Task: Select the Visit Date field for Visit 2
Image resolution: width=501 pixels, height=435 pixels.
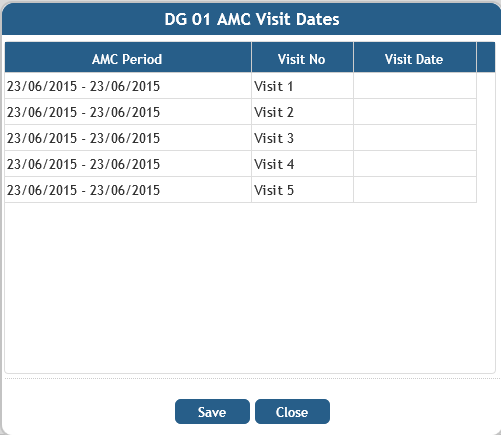Action: point(415,112)
